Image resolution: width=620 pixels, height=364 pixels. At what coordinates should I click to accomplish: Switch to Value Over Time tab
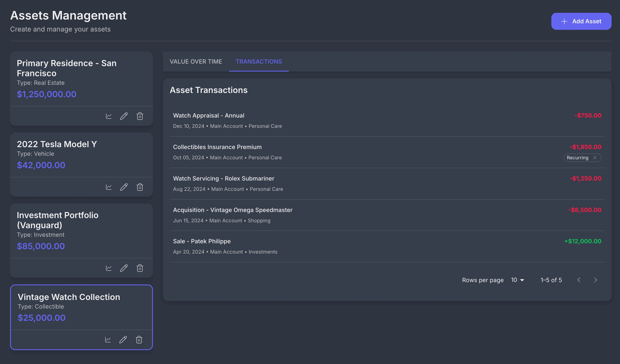pos(196,62)
